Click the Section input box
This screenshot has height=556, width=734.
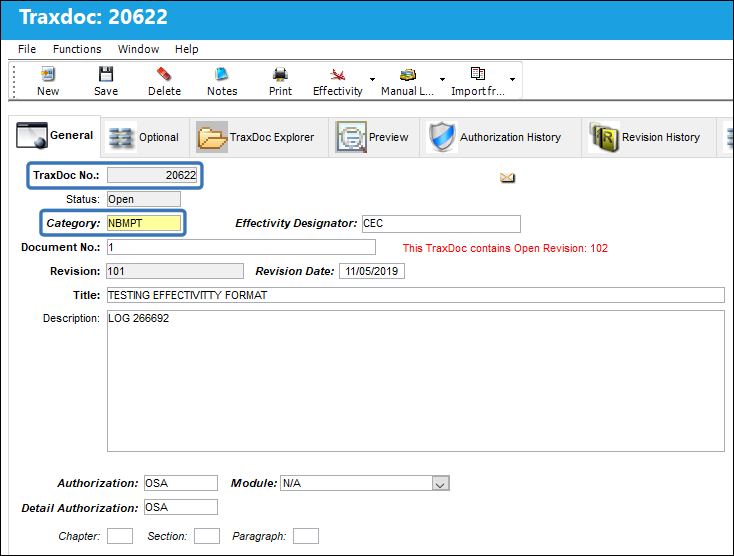pos(207,536)
